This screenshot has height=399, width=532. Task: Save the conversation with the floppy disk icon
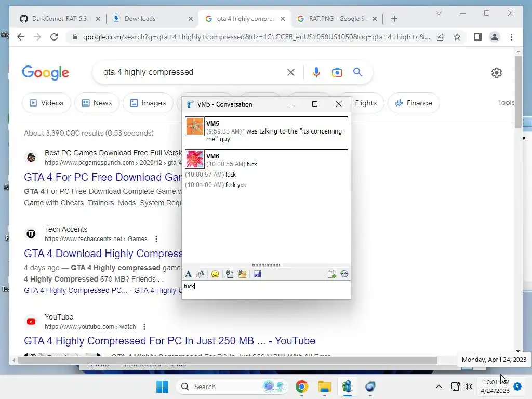[257, 274]
